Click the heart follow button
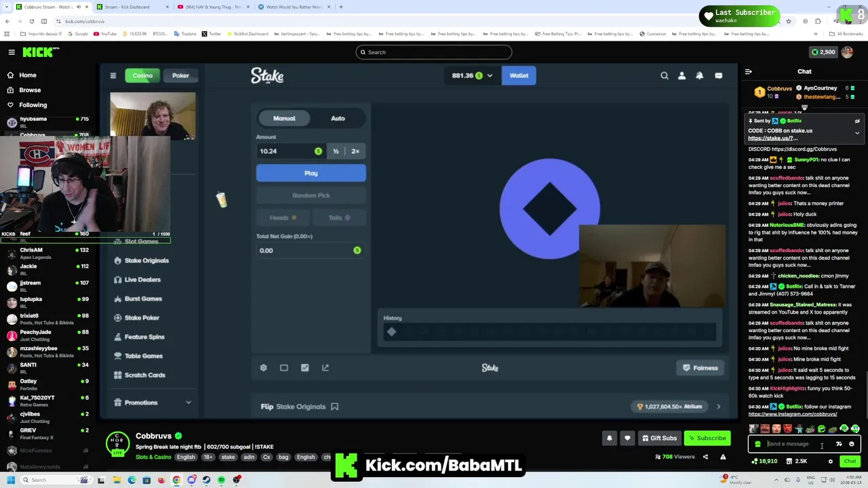The height and width of the screenshot is (488, 868). tap(627, 438)
